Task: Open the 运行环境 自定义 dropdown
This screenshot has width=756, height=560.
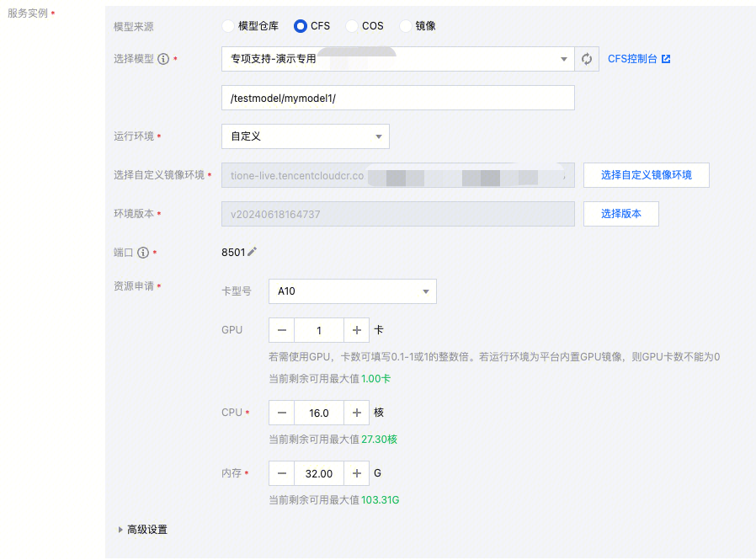Action: 306,136
